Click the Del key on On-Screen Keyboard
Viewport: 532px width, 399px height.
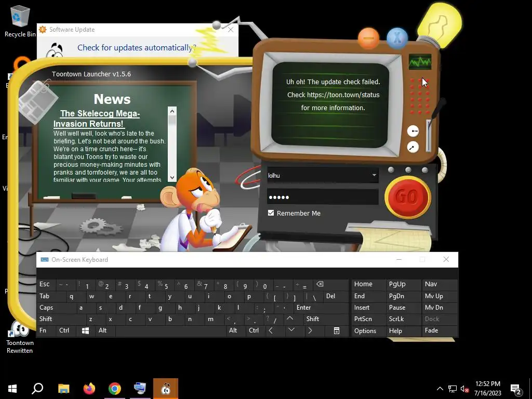coord(336,296)
